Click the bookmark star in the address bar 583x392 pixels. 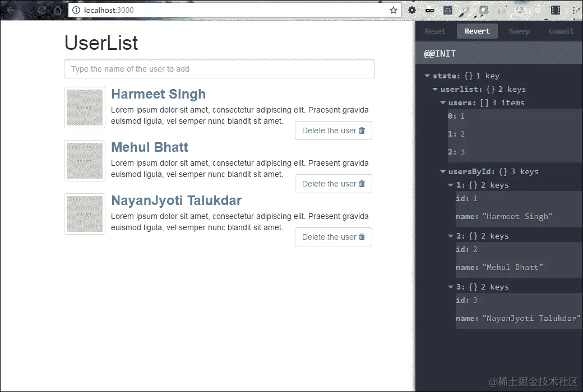(x=393, y=10)
